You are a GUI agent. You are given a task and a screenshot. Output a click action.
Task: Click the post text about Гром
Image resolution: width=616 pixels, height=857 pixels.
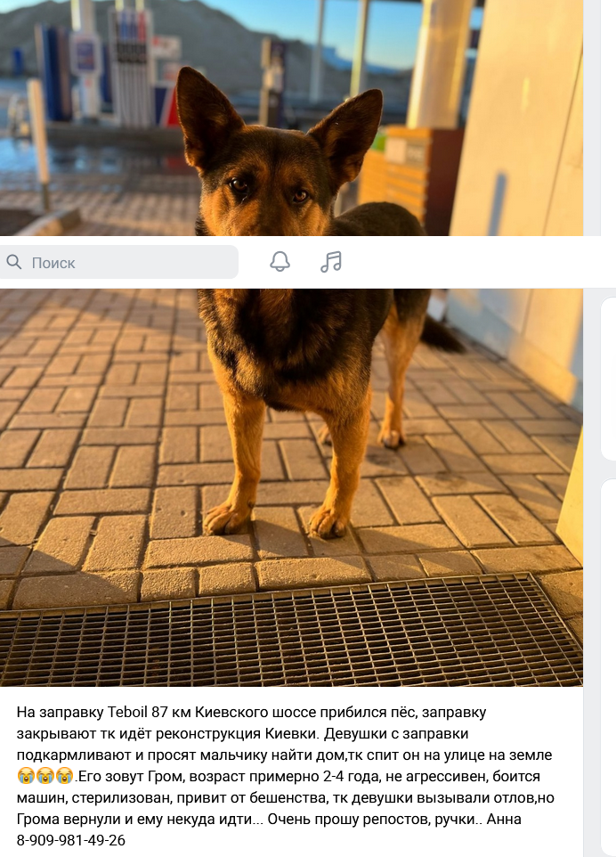[x=286, y=776]
